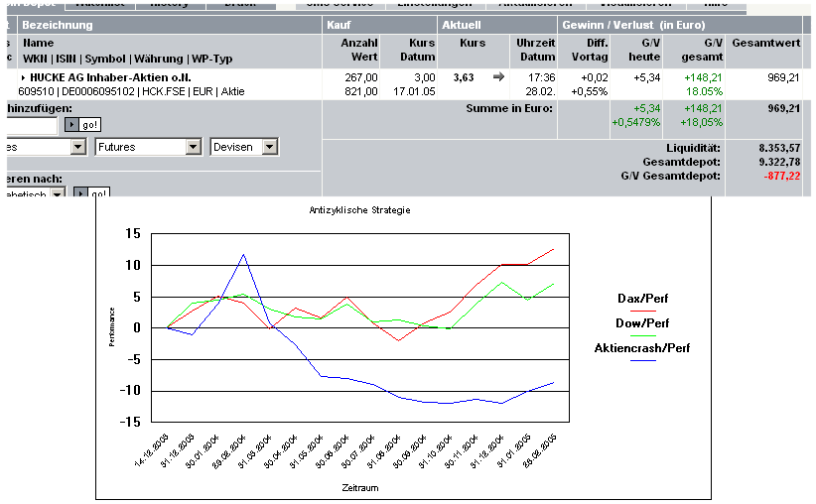Image resolution: width=816 pixels, height=504 pixels.
Task: Click the Aktuell column header
Action: coord(462,25)
